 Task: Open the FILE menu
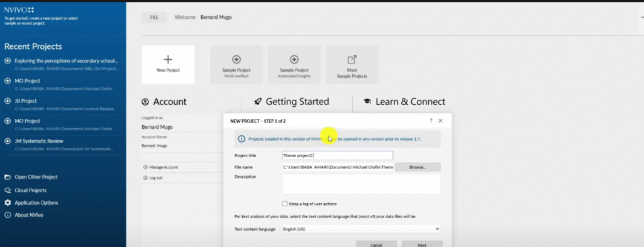(154, 17)
